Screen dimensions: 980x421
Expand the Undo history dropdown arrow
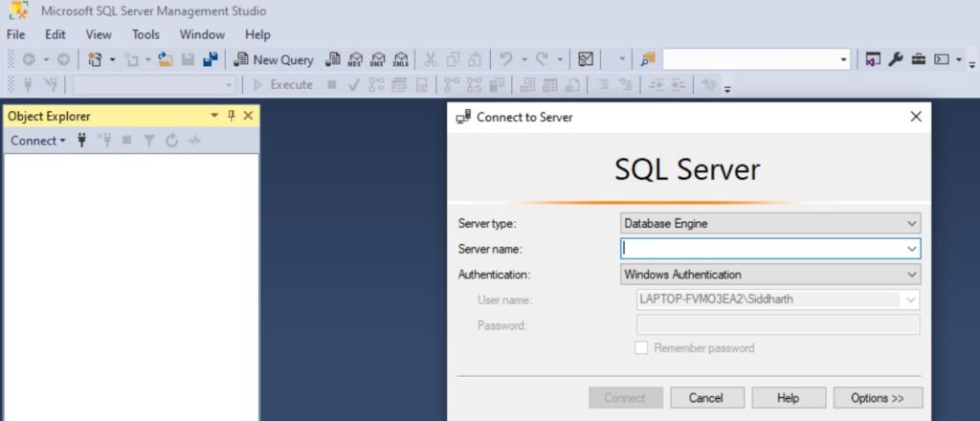point(523,59)
